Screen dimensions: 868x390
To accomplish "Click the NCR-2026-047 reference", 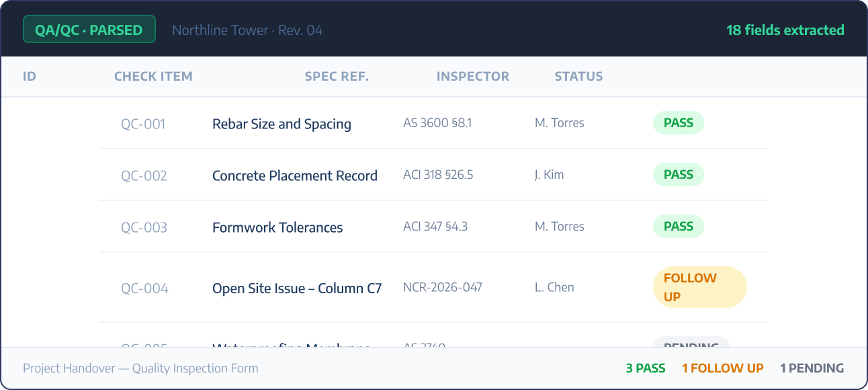I will click(x=443, y=287).
